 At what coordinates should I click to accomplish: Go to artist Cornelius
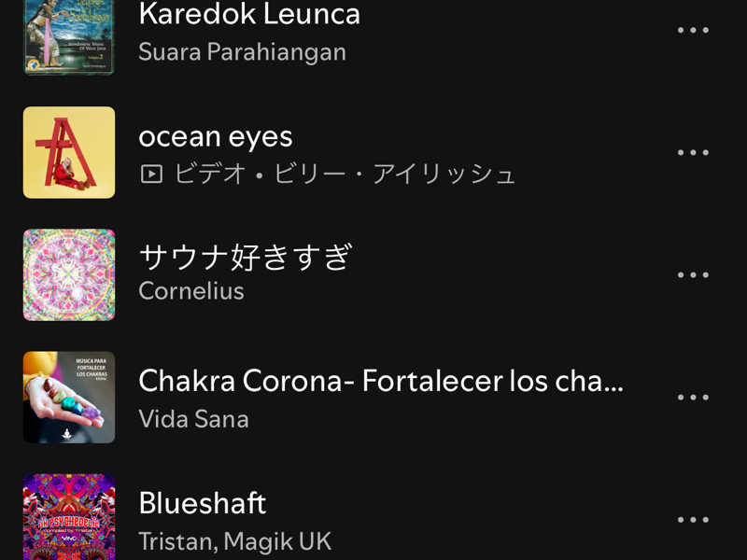click(191, 291)
